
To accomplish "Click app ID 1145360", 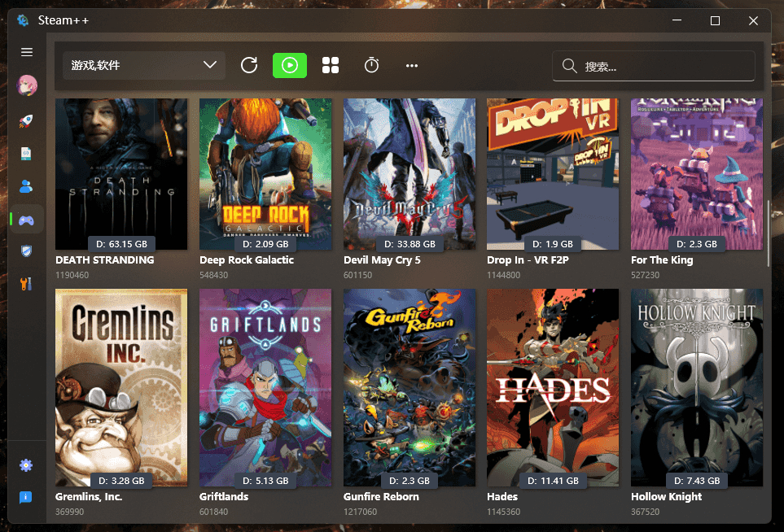I will click(503, 512).
